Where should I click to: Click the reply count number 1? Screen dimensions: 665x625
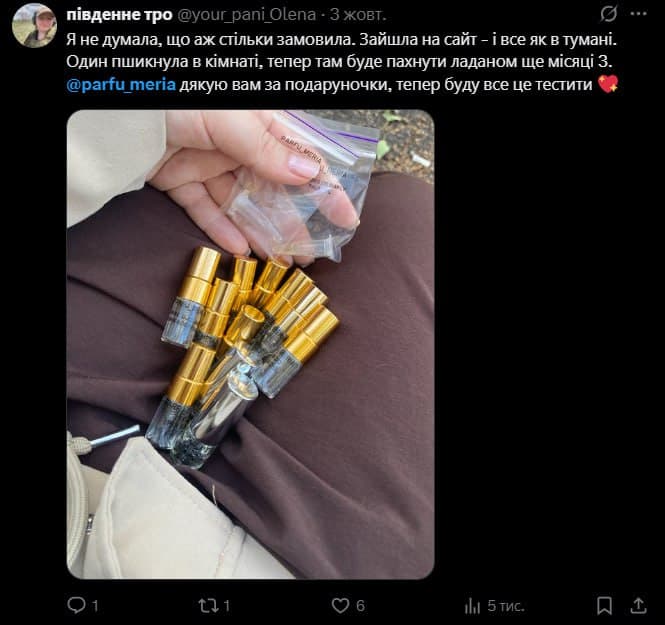pyautogui.click(x=95, y=605)
